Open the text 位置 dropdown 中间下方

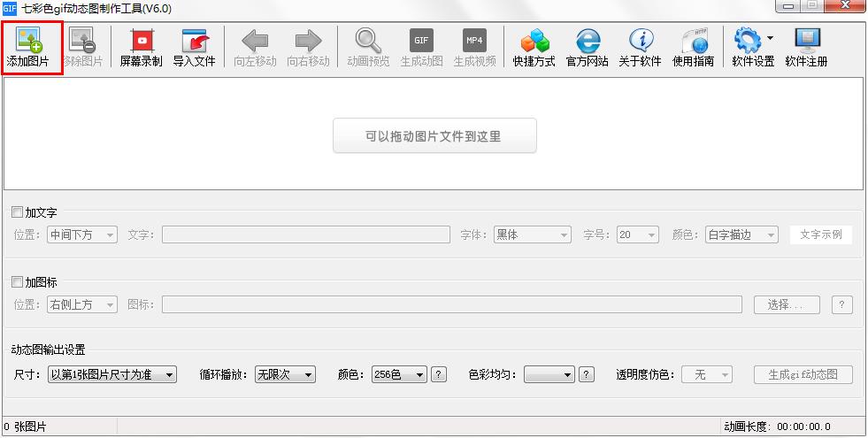[82, 234]
